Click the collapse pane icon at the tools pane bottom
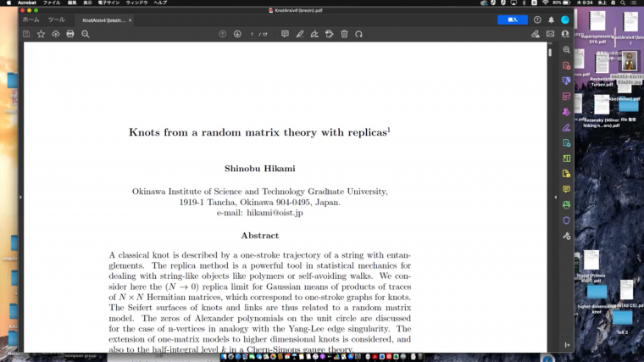644x362 pixels. click(567, 345)
